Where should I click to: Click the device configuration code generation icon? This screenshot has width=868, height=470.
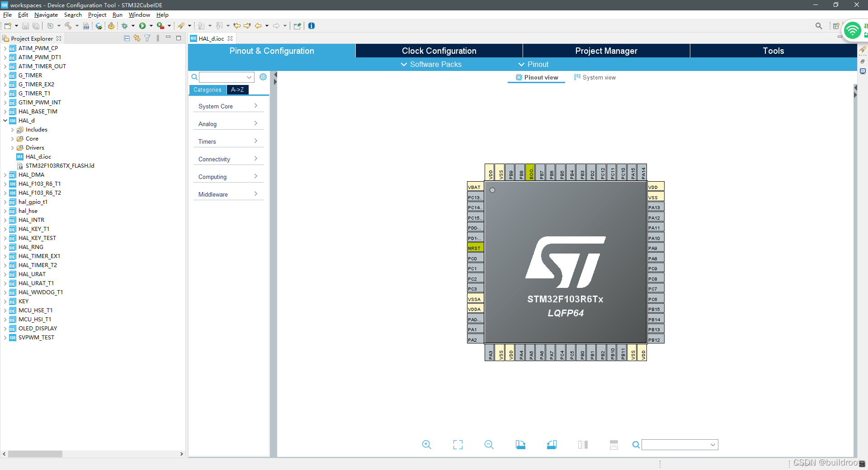(111, 26)
